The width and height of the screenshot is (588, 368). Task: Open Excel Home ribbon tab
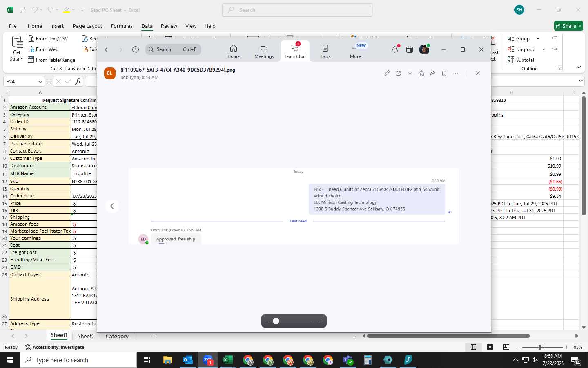35,26
